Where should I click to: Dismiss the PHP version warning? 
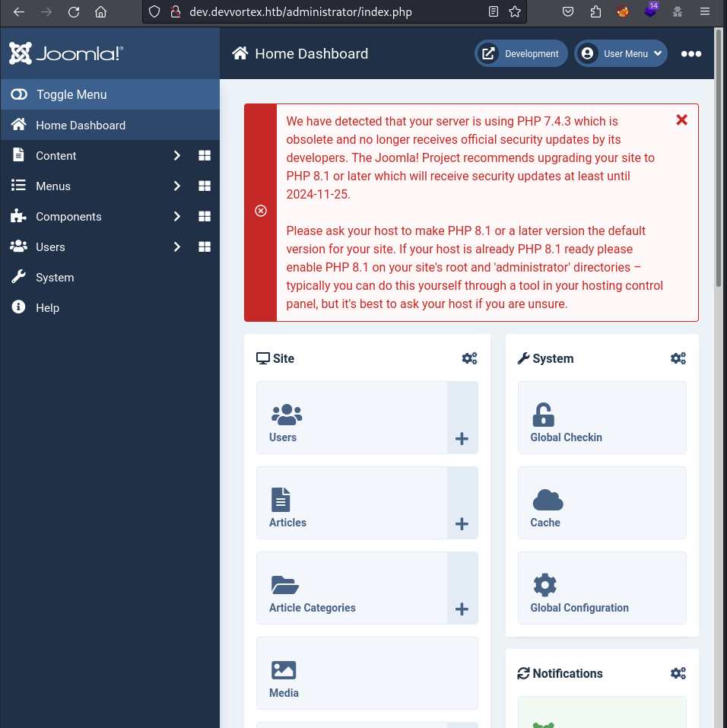[681, 120]
